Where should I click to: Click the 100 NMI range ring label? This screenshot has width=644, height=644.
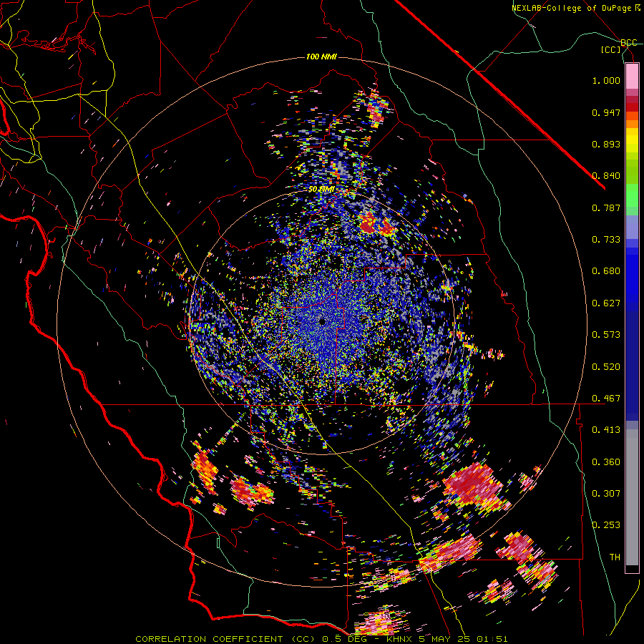[321, 57]
